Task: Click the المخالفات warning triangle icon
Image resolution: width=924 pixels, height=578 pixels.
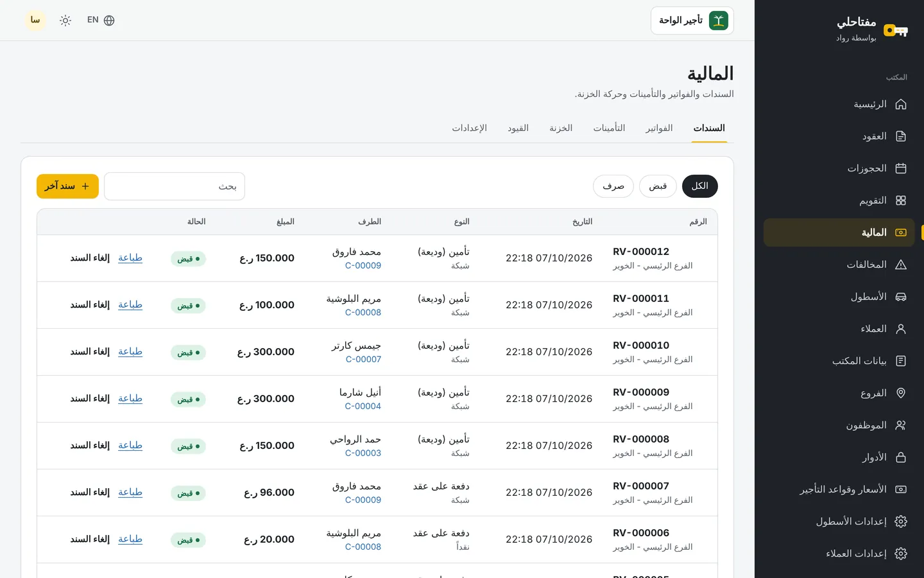Action: (x=901, y=265)
